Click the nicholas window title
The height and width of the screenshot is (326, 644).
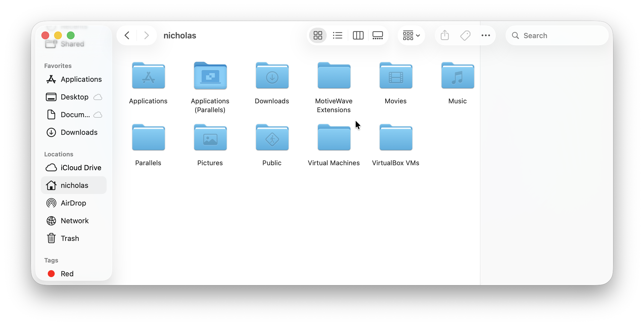click(180, 35)
